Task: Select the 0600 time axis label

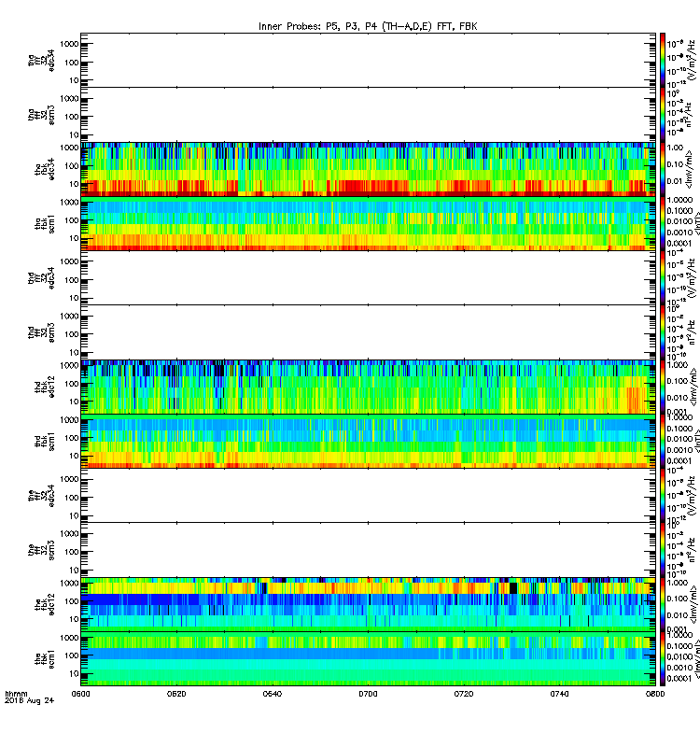Action: 80,694
